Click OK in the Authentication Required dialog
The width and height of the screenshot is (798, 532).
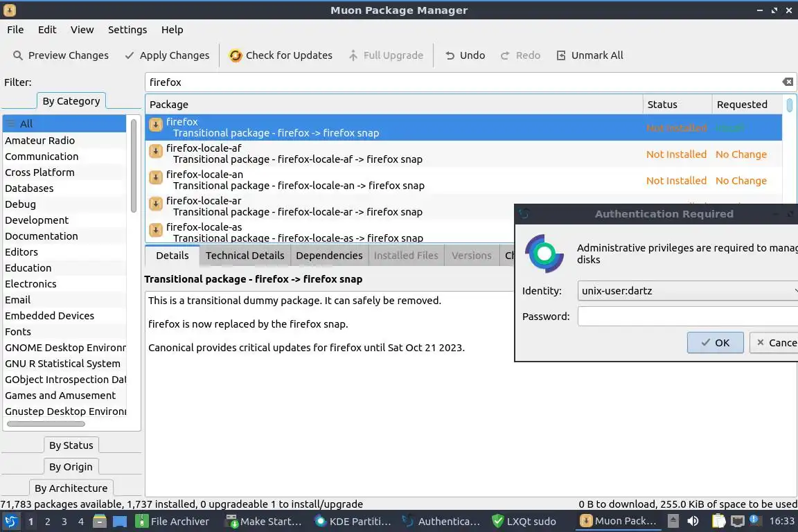pyautogui.click(x=715, y=343)
